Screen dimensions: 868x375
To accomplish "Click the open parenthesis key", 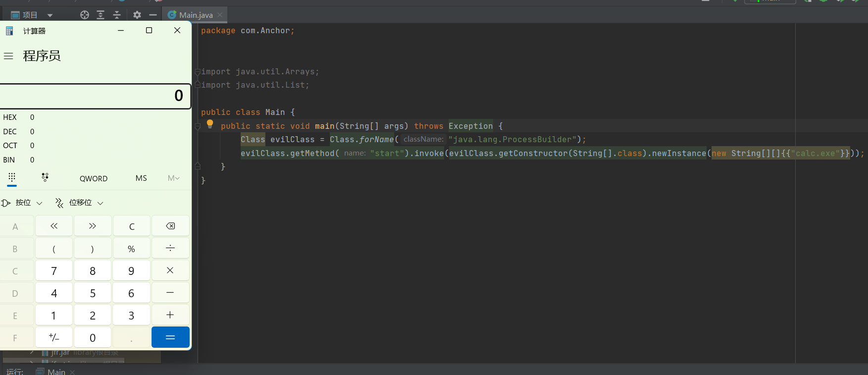I will 54,248.
